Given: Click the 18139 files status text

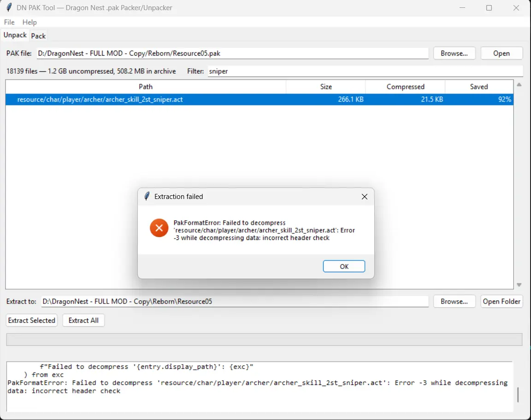Looking at the screenshot, I should 91,71.
